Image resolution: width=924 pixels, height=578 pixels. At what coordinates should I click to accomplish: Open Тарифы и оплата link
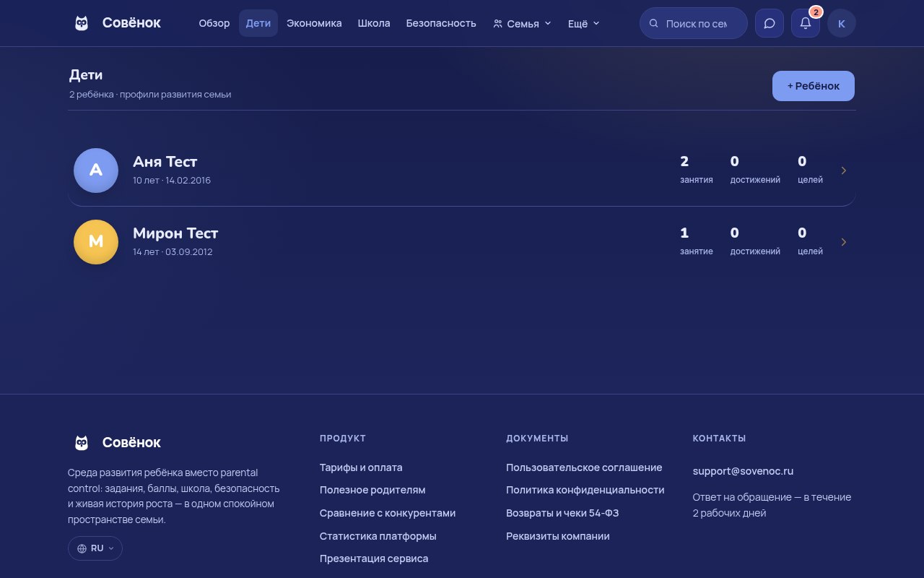pyautogui.click(x=361, y=467)
